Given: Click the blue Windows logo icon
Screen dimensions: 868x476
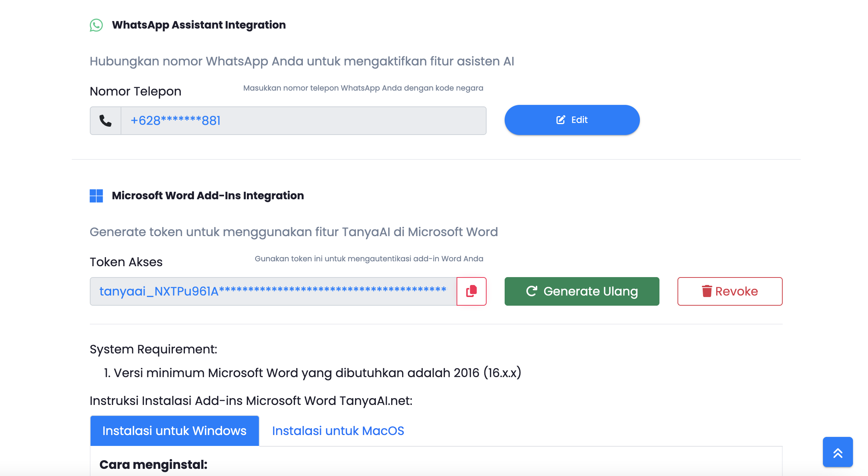Looking at the screenshot, I should point(96,196).
